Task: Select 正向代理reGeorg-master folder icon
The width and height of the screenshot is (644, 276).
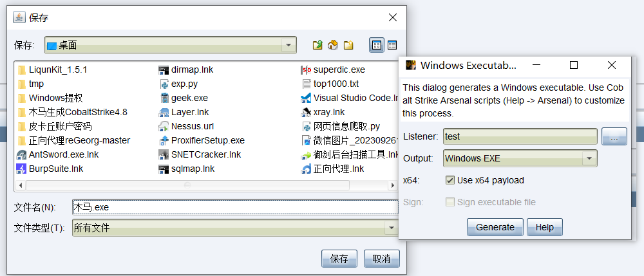Action: [x=22, y=141]
